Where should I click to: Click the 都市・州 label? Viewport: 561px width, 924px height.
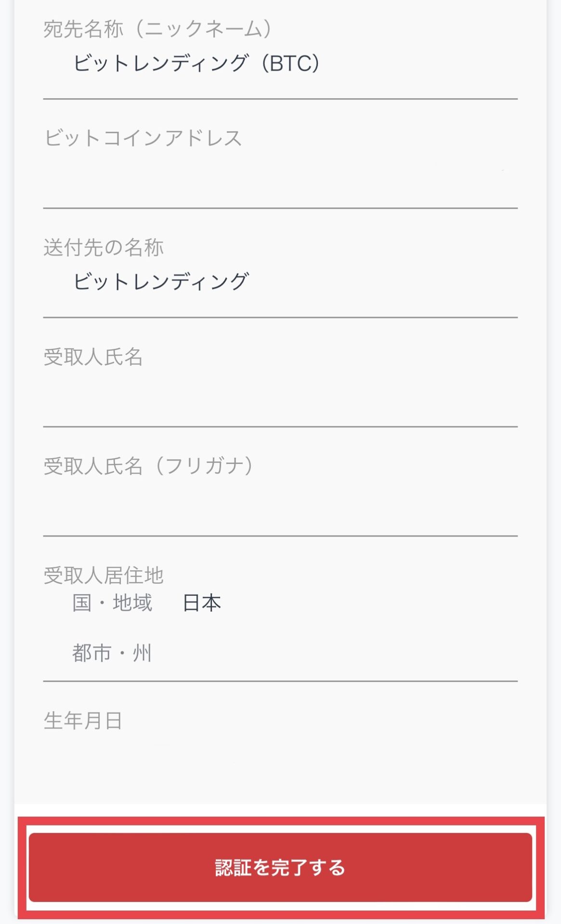pyautogui.click(x=112, y=653)
